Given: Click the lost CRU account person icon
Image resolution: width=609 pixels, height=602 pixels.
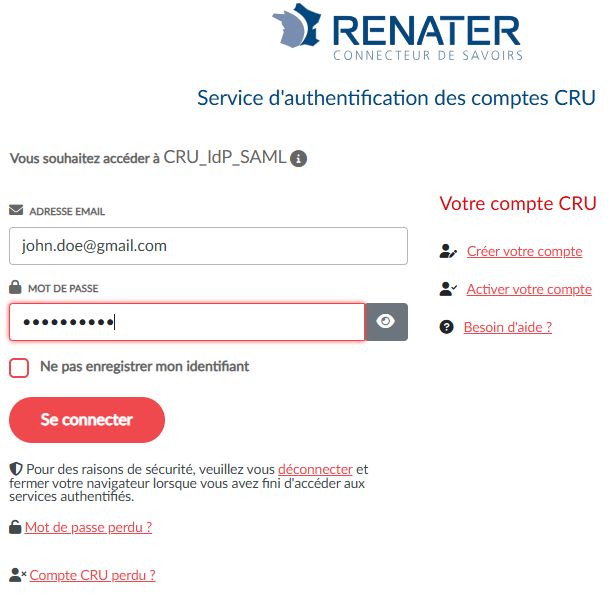Looking at the screenshot, I should [x=17, y=575].
